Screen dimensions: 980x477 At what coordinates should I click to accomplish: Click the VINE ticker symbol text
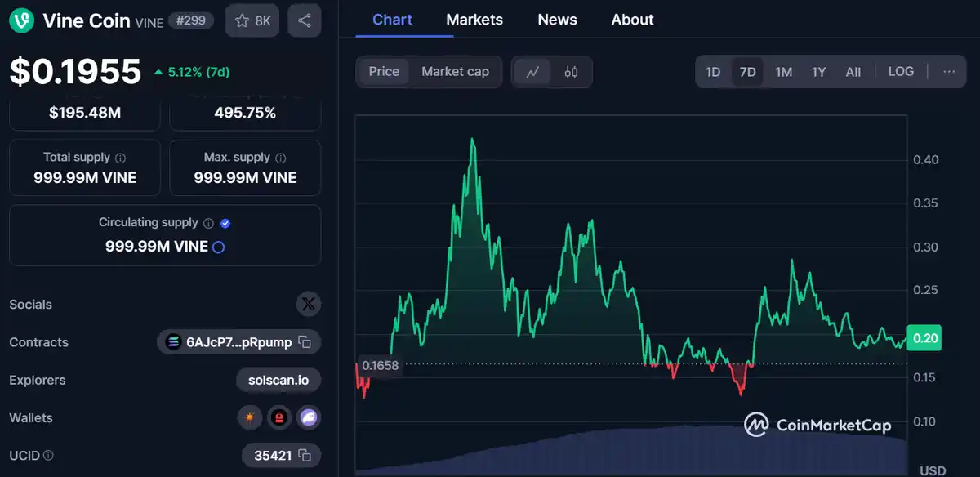(149, 21)
